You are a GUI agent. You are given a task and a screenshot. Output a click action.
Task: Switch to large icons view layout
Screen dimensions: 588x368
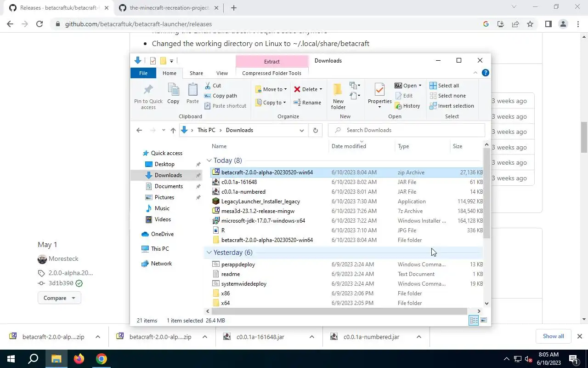coord(483,321)
